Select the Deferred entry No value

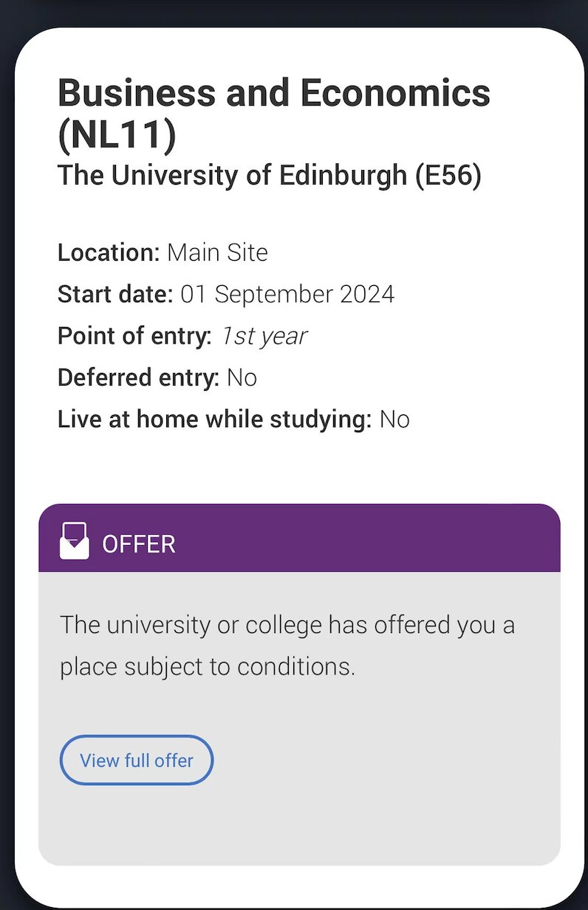pos(242,377)
